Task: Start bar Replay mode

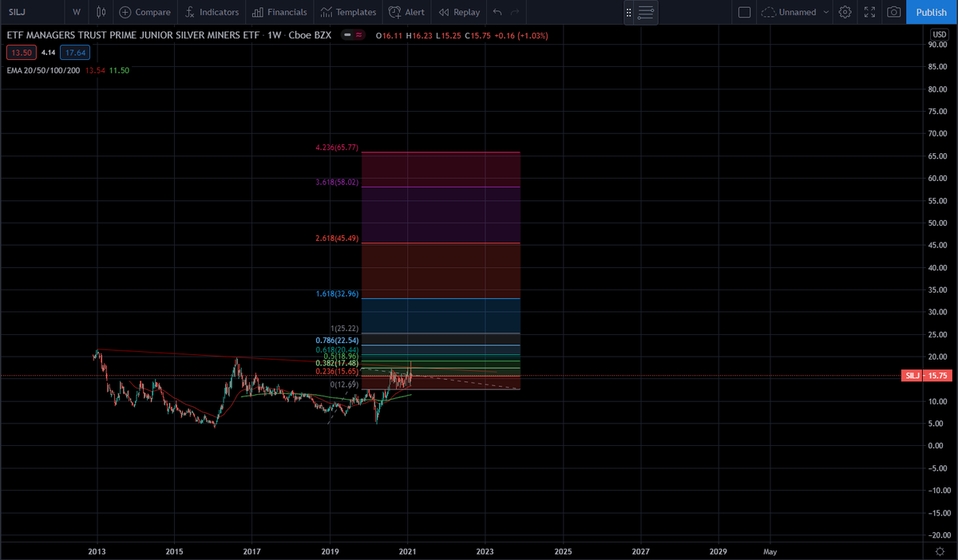Action: tap(460, 12)
